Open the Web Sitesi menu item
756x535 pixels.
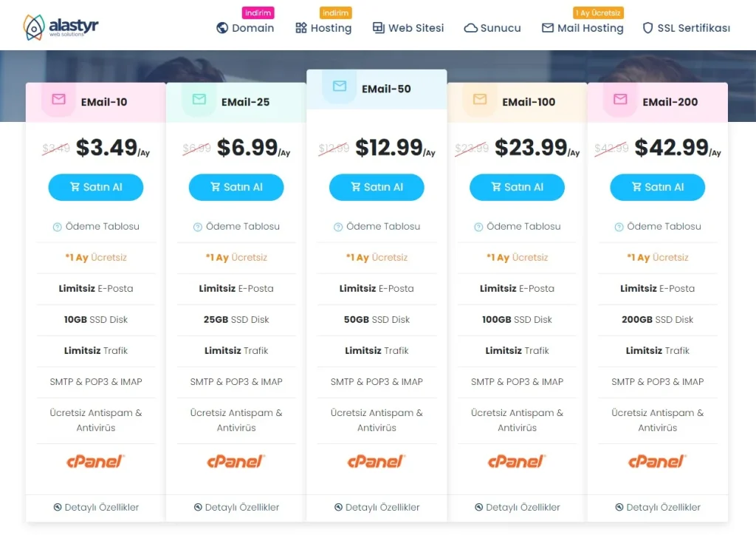[408, 28]
